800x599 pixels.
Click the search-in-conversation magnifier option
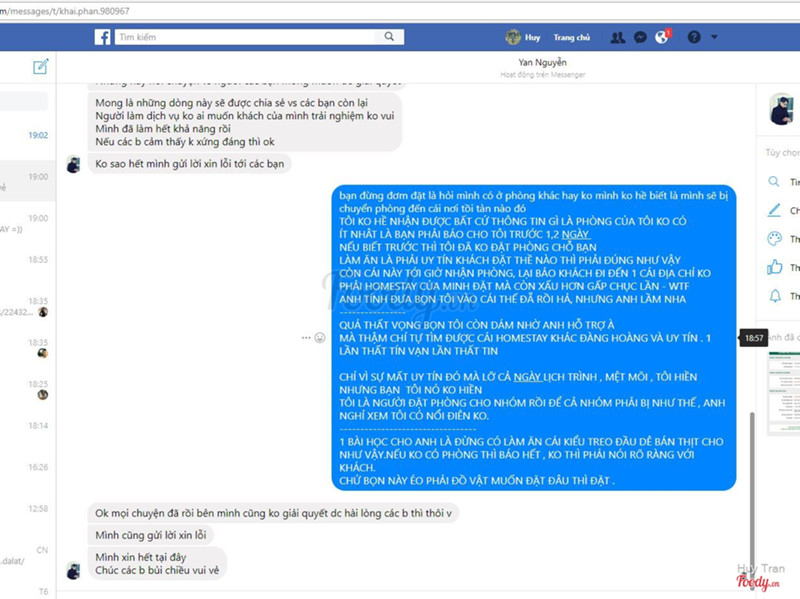pyautogui.click(x=774, y=182)
